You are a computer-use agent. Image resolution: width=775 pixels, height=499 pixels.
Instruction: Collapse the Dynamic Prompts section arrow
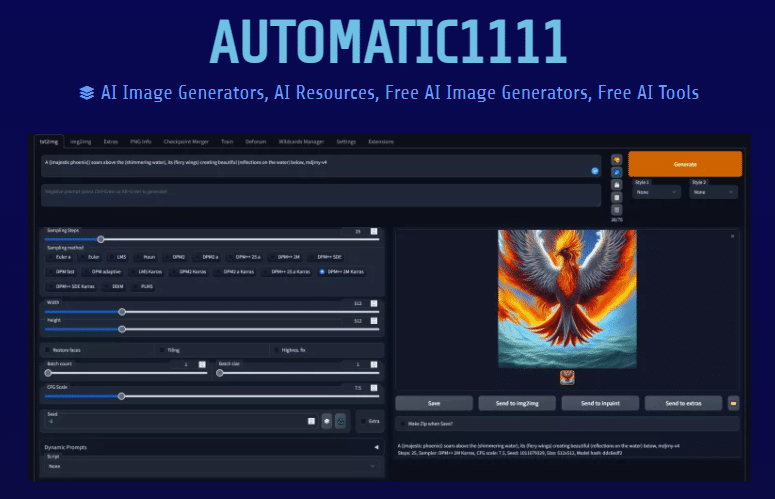click(376, 447)
